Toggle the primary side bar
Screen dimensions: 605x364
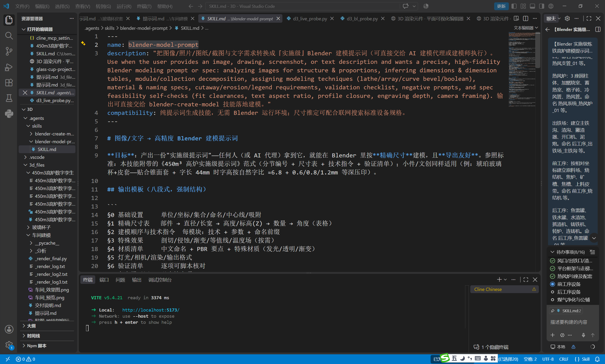[514, 6]
